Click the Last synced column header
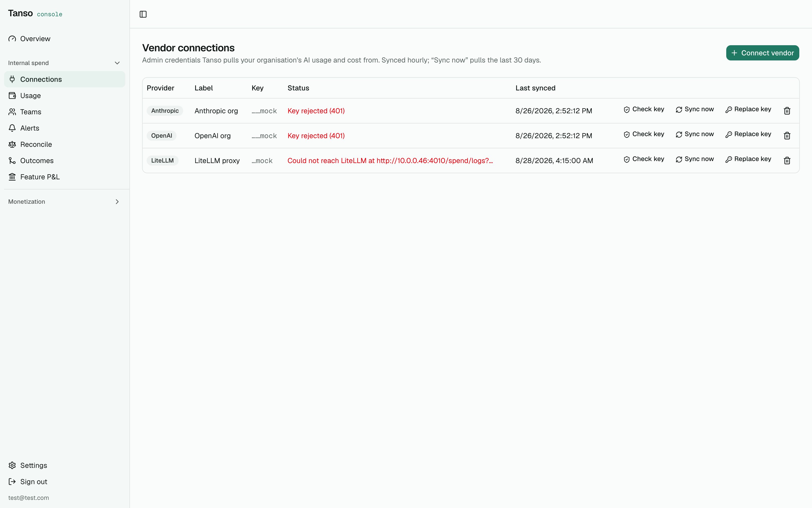Image resolution: width=812 pixels, height=508 pixels. [x=535, y=88]
